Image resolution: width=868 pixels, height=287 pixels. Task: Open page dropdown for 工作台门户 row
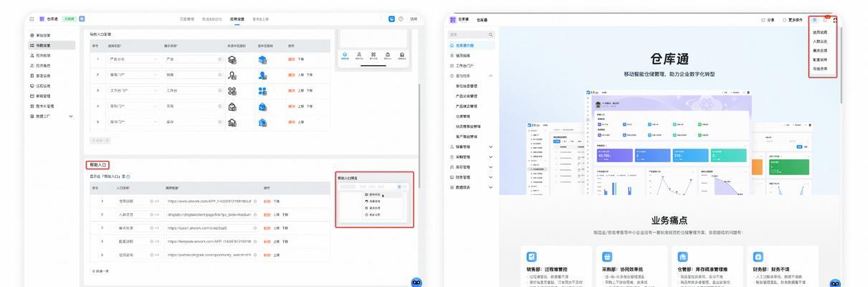[133, 90]
